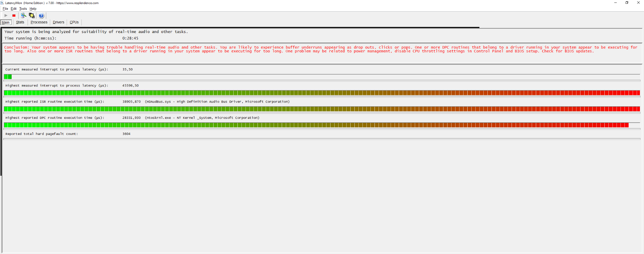
Task: Switch to the Processes tab
Action: tap(39, 22)
